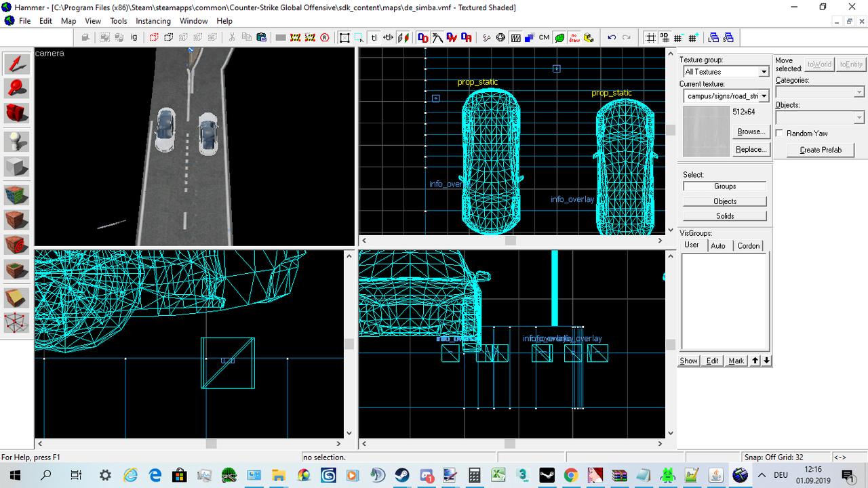The height and width of the screenshot is (488, 868).
Task: Select by Solids button
Action: point(725,216)
